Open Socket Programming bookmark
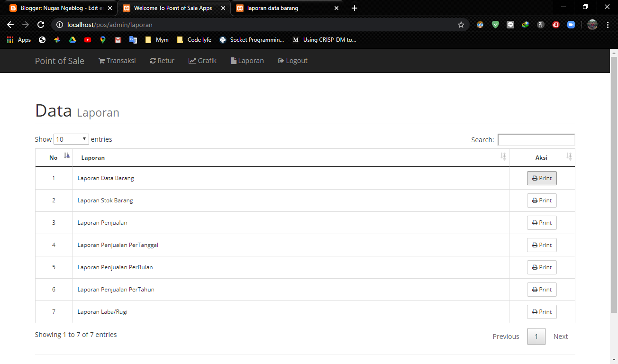This screenshot has height=364, width=618. pyautogui.click(x=252, y=40)
